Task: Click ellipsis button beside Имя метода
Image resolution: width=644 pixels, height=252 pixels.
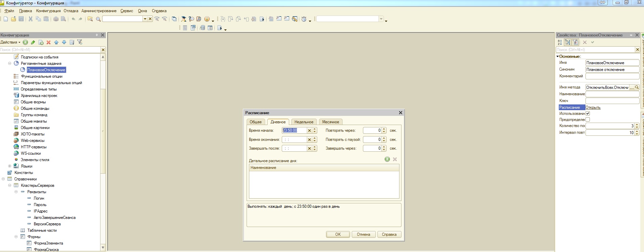Action: pyautogui.click(x=631, y=87)
